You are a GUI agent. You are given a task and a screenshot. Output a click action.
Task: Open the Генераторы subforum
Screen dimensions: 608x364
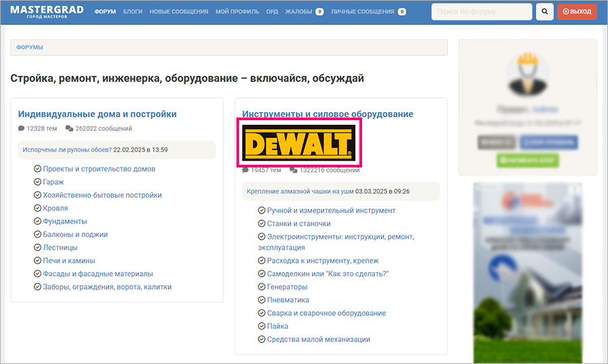coord(287,287)
